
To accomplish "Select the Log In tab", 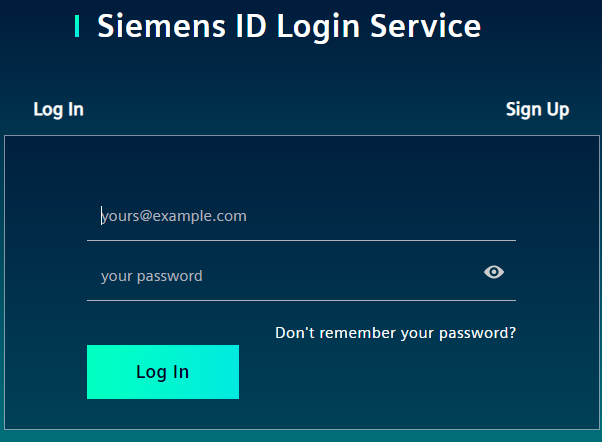I will (x=59, y=110).
